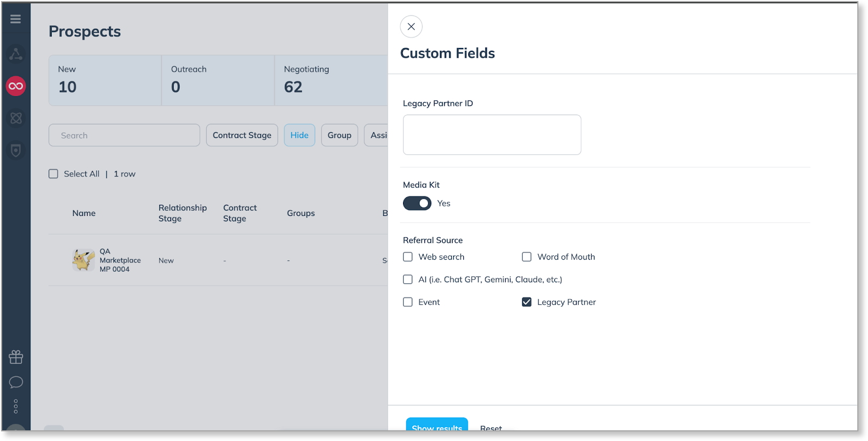Open the gift box icon

tap(15, 357)
